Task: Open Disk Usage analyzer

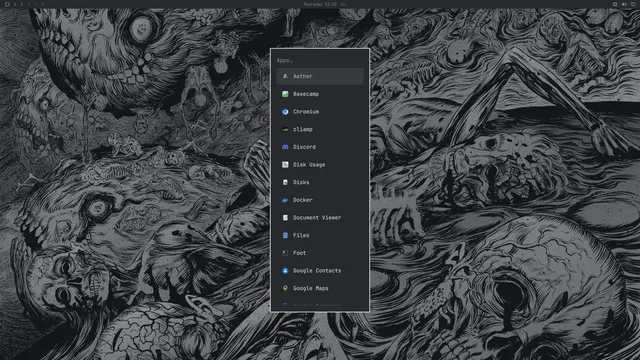Action: coord(320,164)
